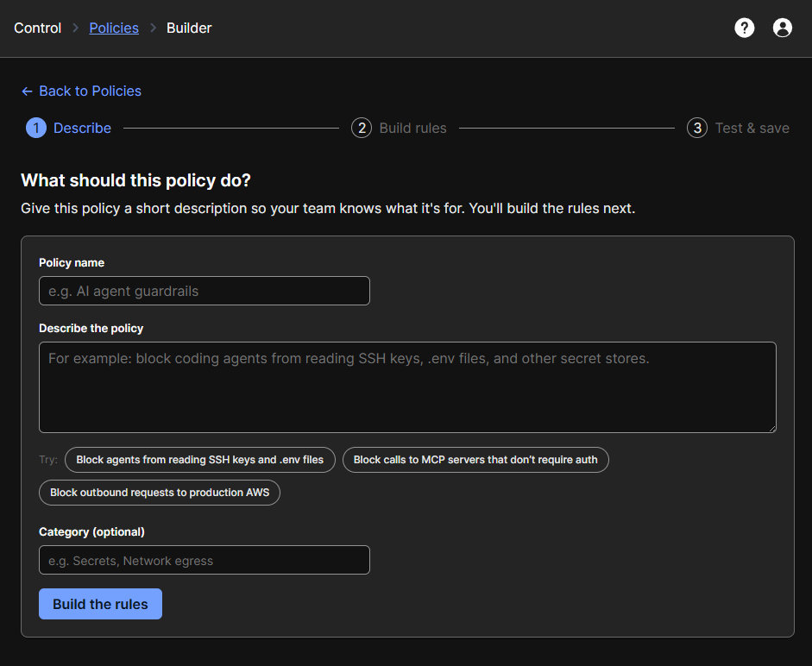Click the Builder breadcrumb text
812x666 pixels.
(189, 28)
